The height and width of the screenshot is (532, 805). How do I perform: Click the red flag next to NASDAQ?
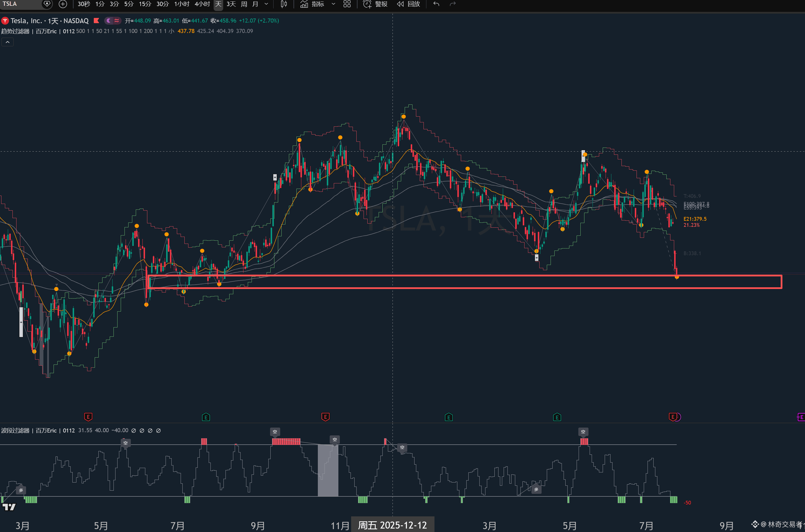[x=96, y=21]
